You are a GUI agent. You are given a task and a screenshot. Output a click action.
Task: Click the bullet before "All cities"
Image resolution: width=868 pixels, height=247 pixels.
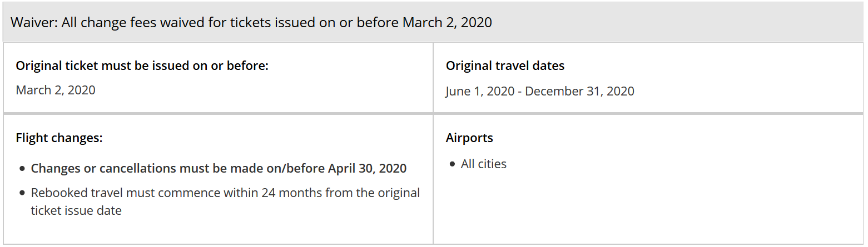[453, 164]
